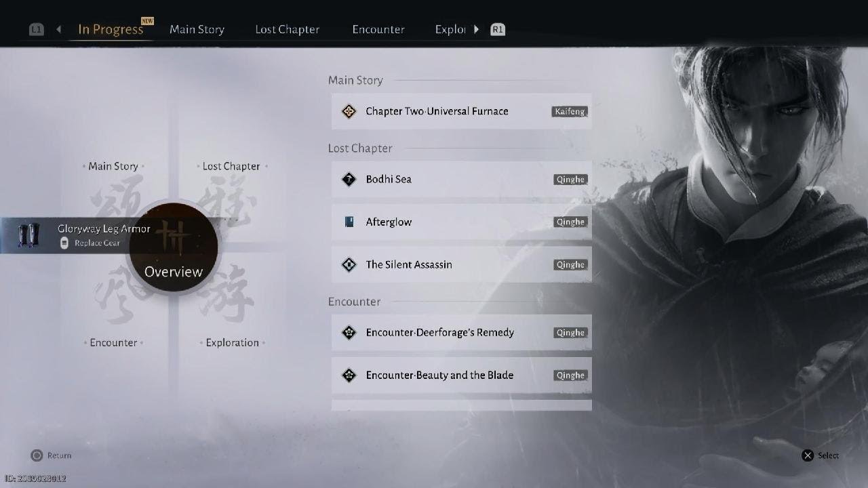
Task: Select the partially visible Exploration tab
Action: [x=450, y=29]
